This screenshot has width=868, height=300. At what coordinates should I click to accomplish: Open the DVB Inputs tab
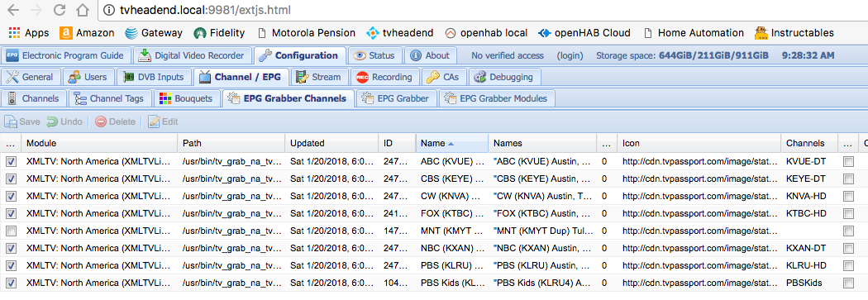[x=155, y=77]
